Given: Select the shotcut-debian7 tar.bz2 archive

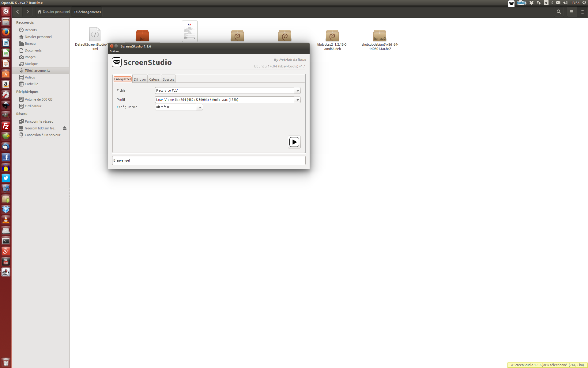Looking at the screenshot, I should (380, 36).
